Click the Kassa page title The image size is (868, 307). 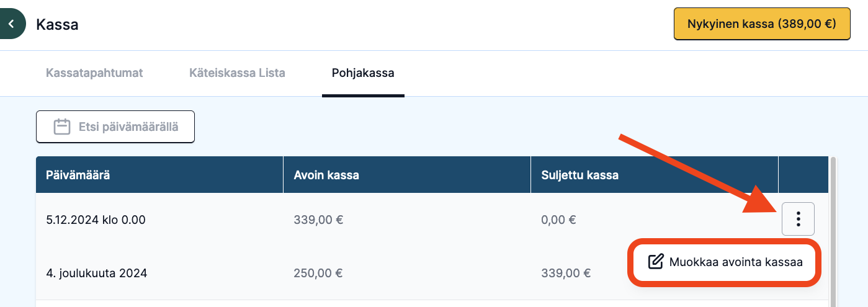(57, 25)
